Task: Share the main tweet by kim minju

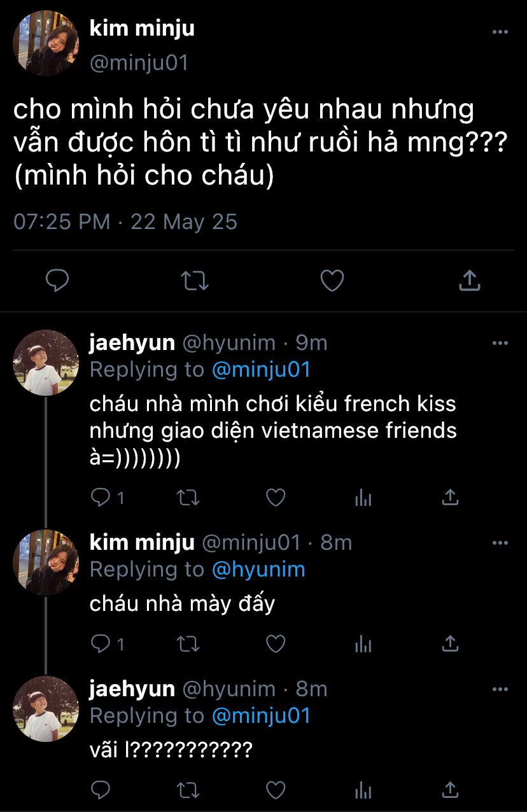Action: pos(469,280)
